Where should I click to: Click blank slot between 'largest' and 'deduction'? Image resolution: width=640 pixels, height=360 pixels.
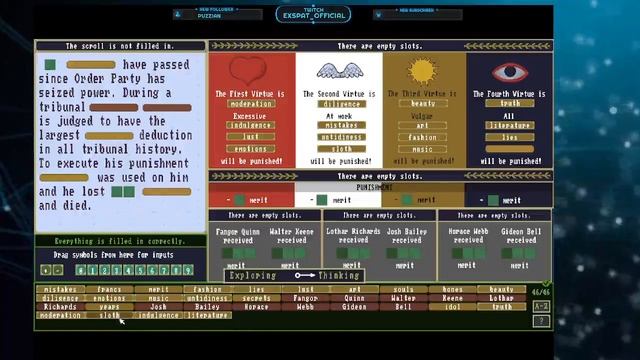pyautogui.click(x=109, y=136)
